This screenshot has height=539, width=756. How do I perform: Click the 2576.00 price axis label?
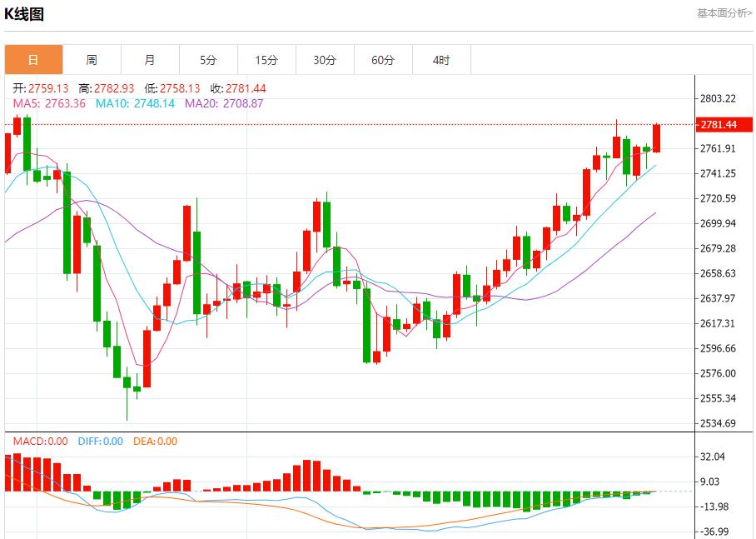click(x=718, y=373)
